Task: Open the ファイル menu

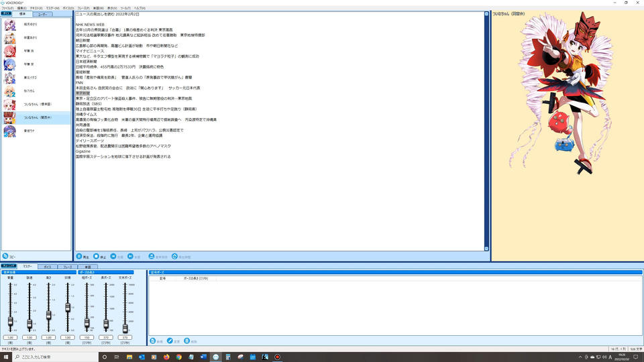Action: 7,8
